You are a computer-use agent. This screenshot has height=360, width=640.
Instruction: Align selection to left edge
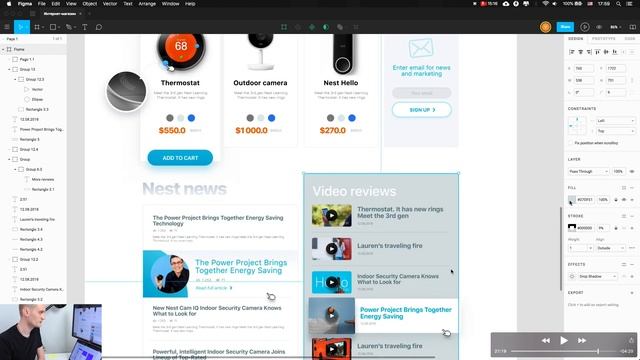point(571,52)
